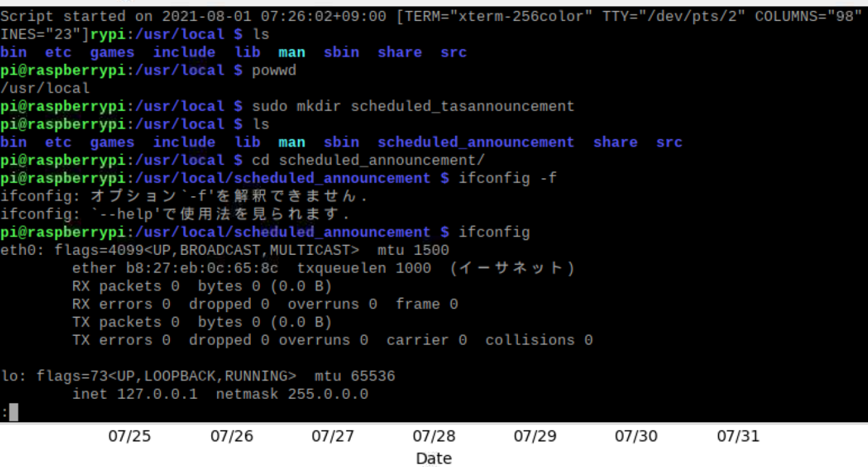The width and height of the screenshot is (868, 467).
Task: Click the '/usr/local' output line
Action: [x=45, y=88]
